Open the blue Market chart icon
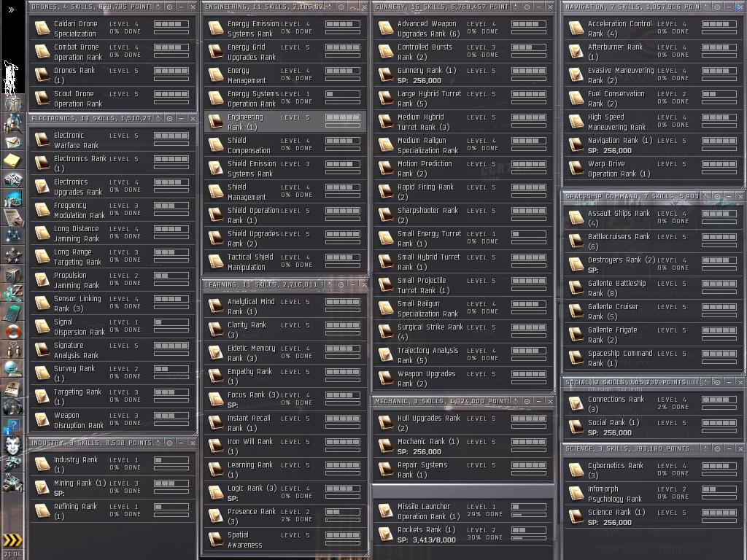Image resolution: width=747 pixels, height=560 pixels. (x=13, y=198)
